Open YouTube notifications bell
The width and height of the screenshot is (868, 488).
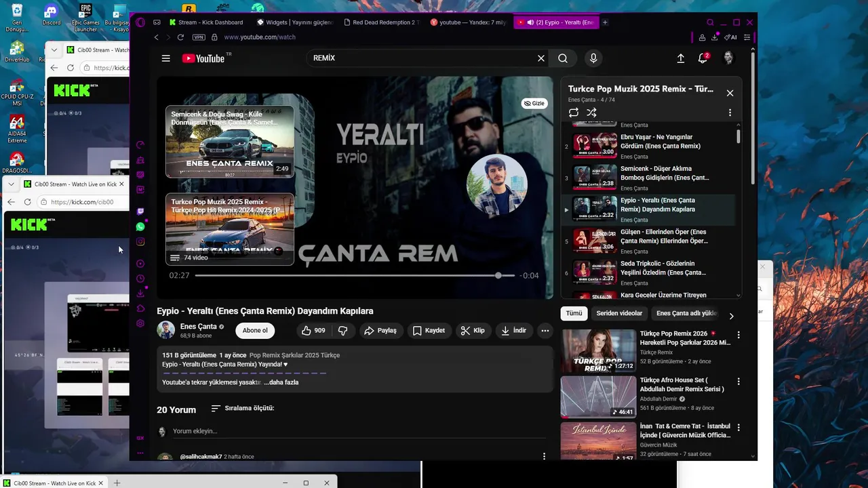[x=703, y=58]
